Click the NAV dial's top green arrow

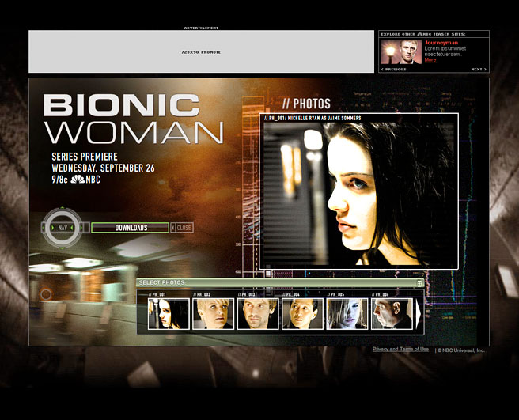[x=63, y=208]
